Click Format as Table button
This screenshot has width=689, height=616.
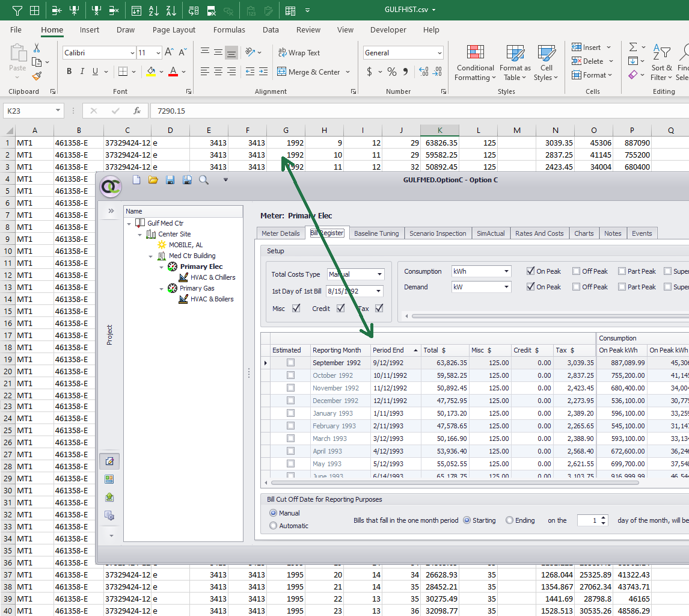[515, 63]
